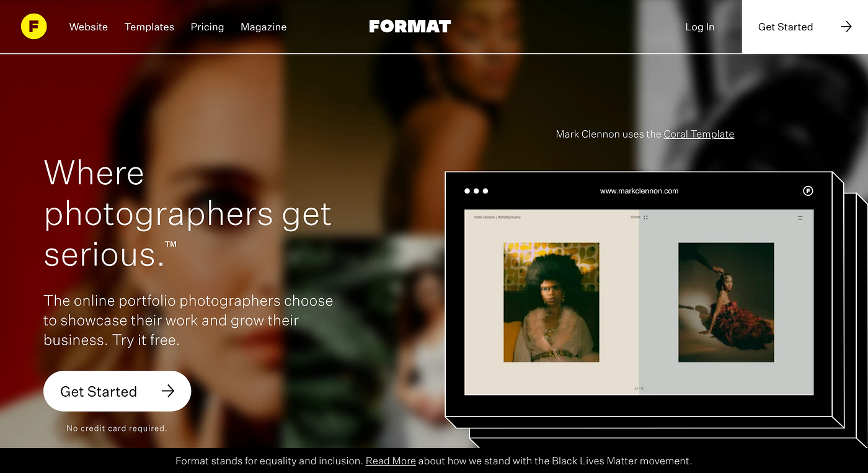This screenshot has height=473, width=868.
Task: Click the three dots in the mock browser
Action: click(x=476, y=191)
